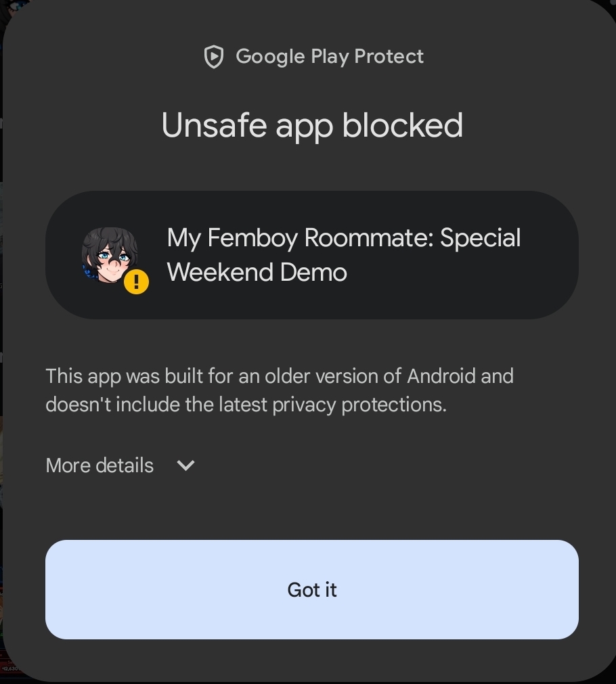Click the "doesn't include the latest privacy protections" line
616x684 pixels.
click(246, 405)
